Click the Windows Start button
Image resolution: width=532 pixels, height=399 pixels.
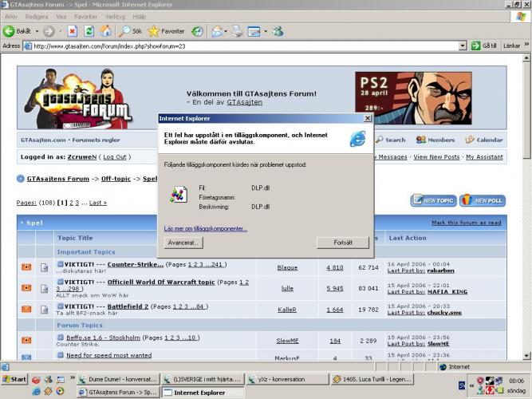(x=14, y=379)
